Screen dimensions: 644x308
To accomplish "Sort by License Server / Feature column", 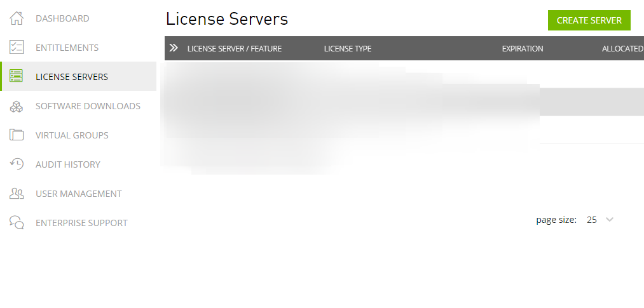I will pyautogui.click(x=234, y=49).
